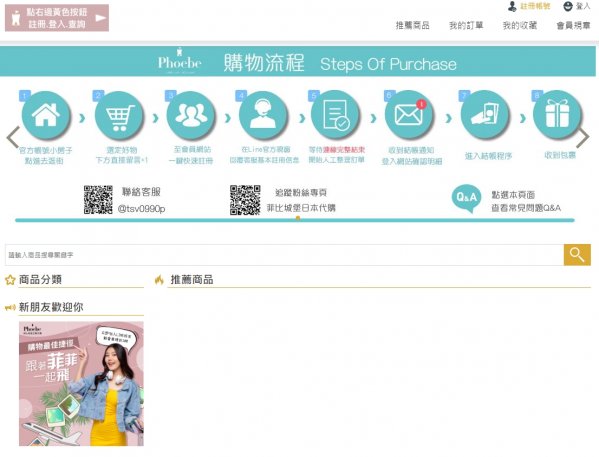This screenshot has width=599, height=457.
Task: Click the Q&A speech bubble icon
Action: (x=466, y=198)
